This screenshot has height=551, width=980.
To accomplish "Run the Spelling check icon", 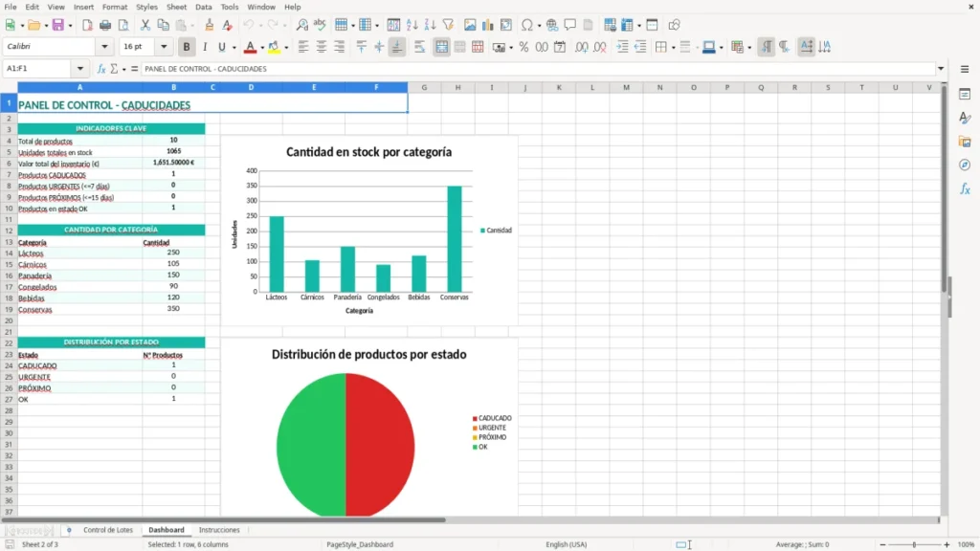I will [320, 25].
